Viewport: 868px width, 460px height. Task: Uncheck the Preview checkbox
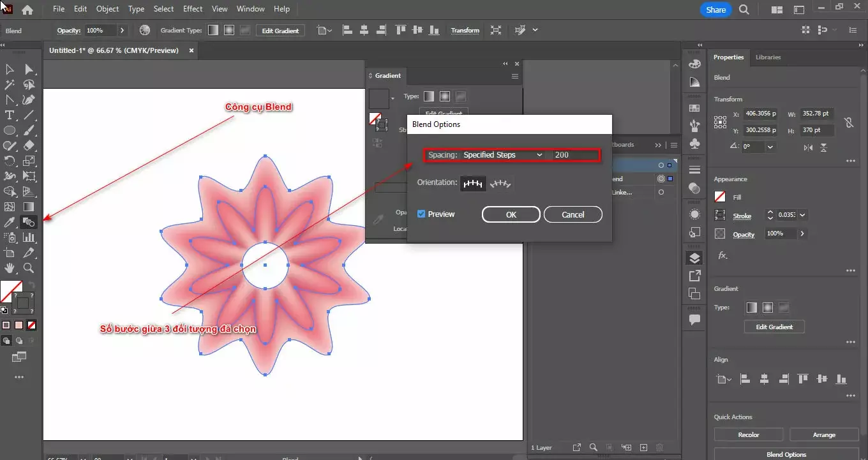pyautogui.click(x=421, y=214)
